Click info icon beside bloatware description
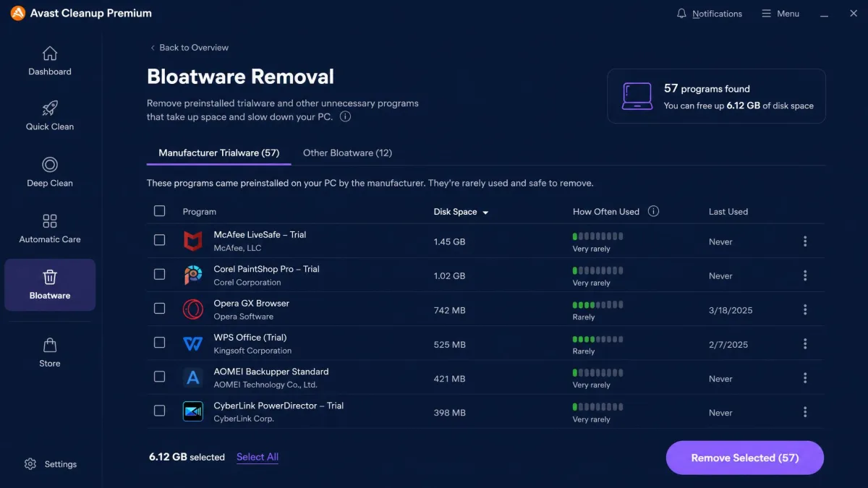 coord(345,116)
